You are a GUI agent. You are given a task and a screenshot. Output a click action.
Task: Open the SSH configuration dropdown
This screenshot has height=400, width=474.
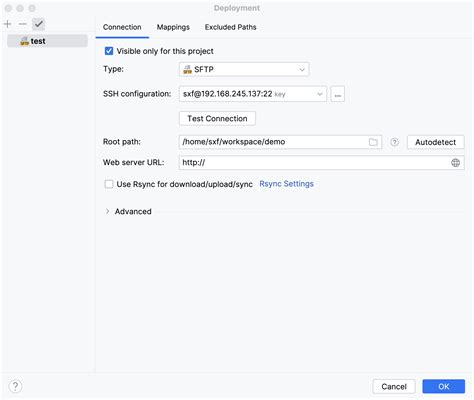253,94
